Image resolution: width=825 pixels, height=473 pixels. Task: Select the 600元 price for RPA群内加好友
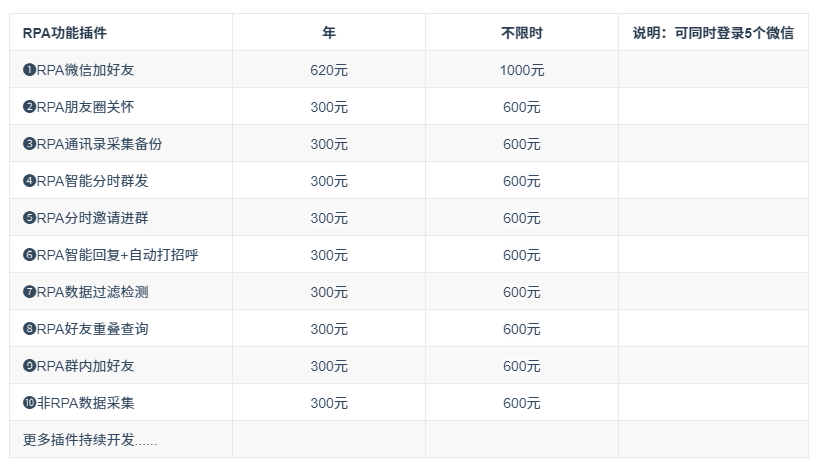[x=521, y=366]
